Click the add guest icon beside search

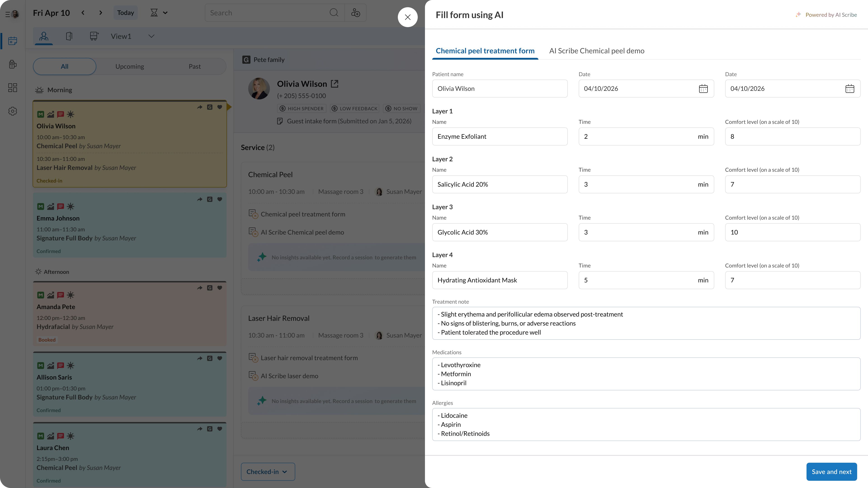click(356, 13)
